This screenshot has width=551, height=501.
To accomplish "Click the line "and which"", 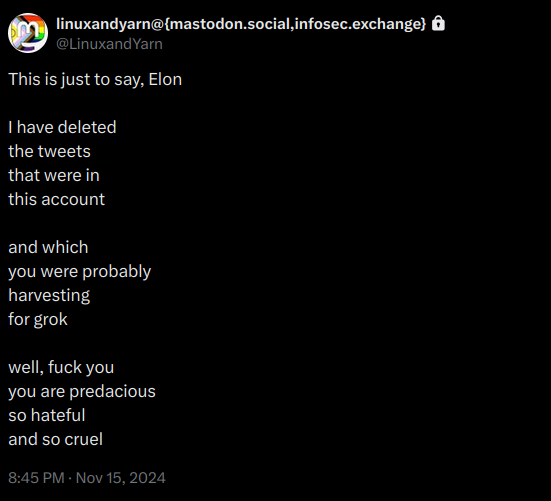I will pyautogui.click(x=48, y=247).
